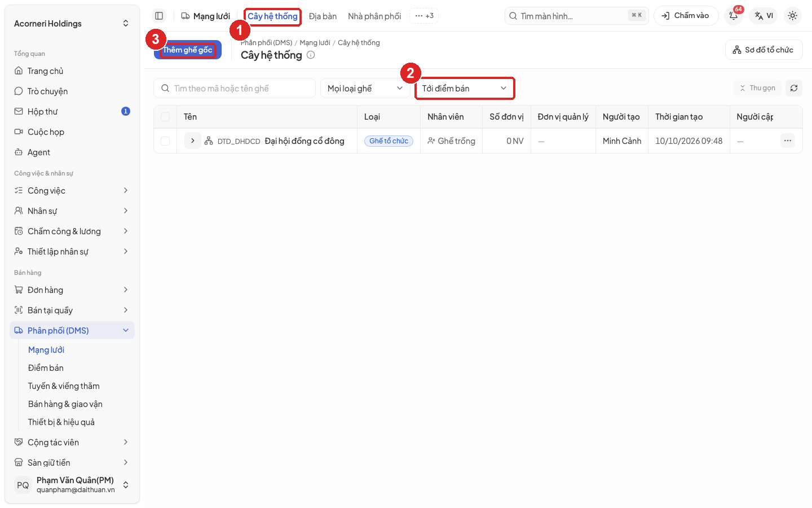The height and width of the screenshot is (508, 812).
Task: Toggle the sidebar collapse icon
Action: point(159,16)
